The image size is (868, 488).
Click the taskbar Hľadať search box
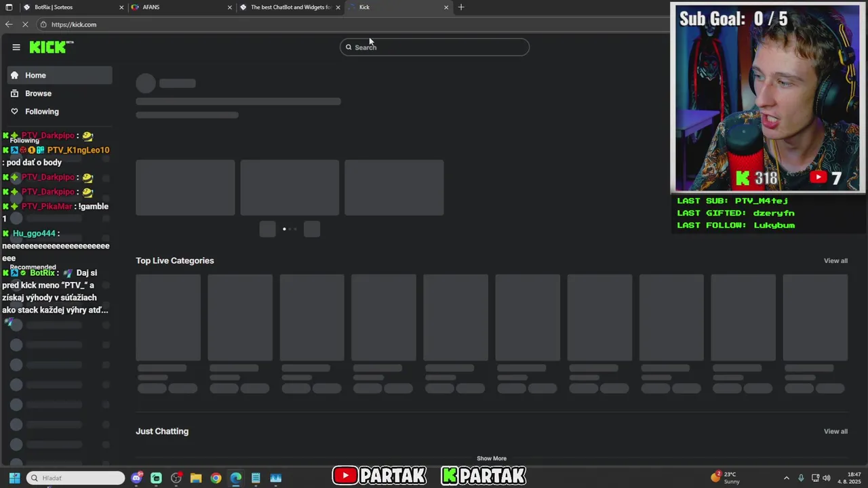[x=76, y=478]
